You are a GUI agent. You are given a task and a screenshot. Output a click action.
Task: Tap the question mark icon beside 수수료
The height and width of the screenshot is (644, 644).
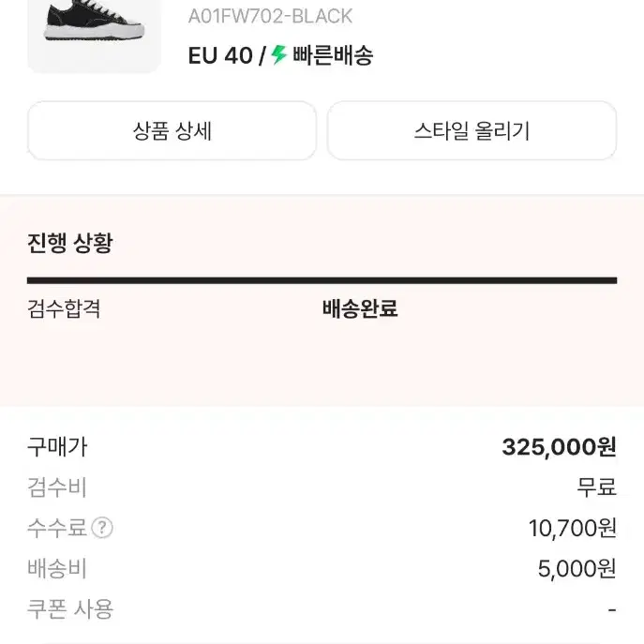(x=102, y=528)
